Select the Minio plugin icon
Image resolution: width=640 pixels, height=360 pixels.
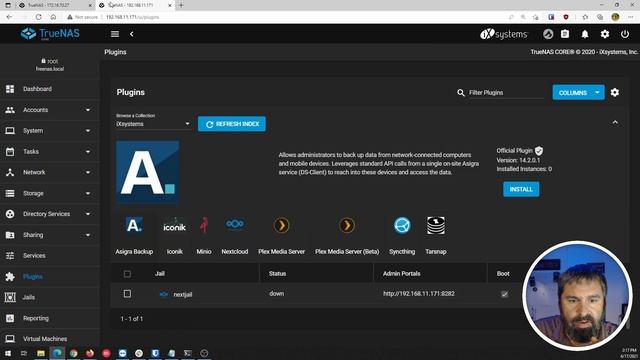click(204, 225)
